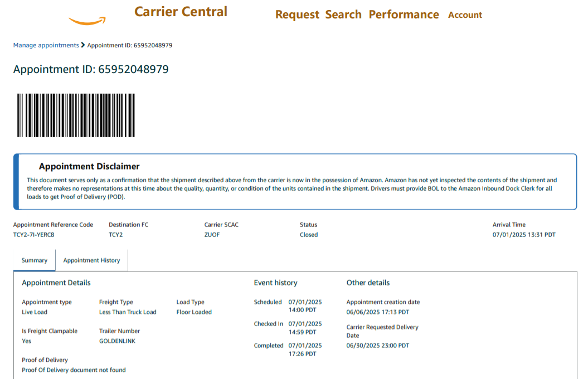Click Less Than Truck Load value
588x379 pixels.
(128, 312)
